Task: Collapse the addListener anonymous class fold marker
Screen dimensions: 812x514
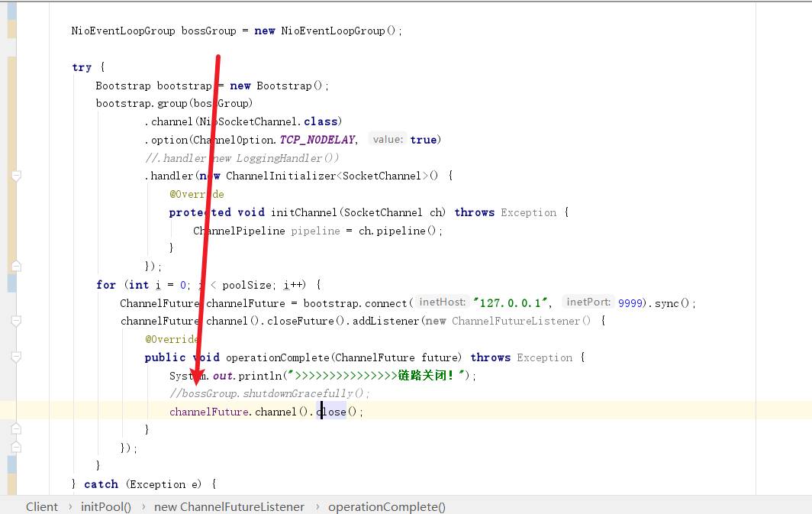Action: coord(16,322)
